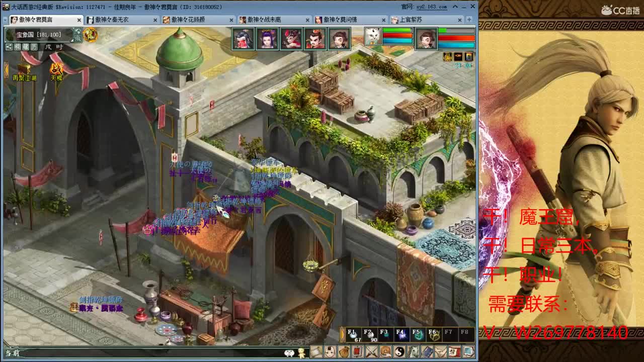Close the 傲神々秦无衣 tab
This screenshot has width=644, height=362.
click(x=155, y=20)
